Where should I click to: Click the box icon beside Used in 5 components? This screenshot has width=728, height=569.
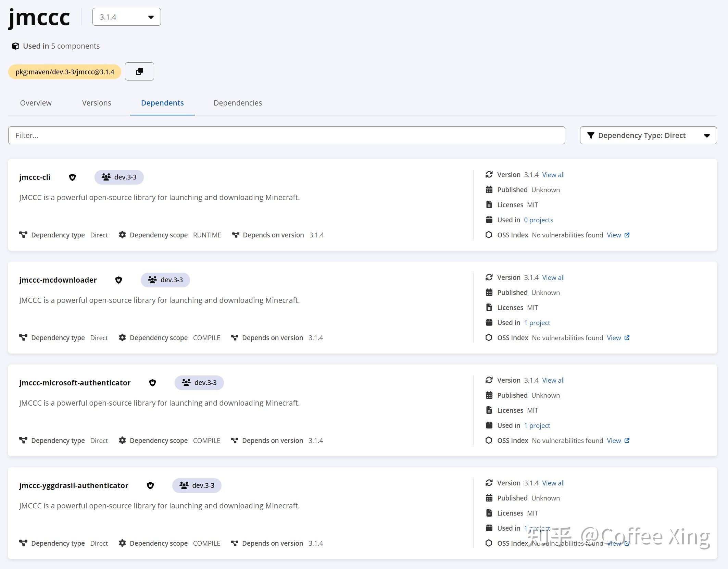[x=15, y=46]
